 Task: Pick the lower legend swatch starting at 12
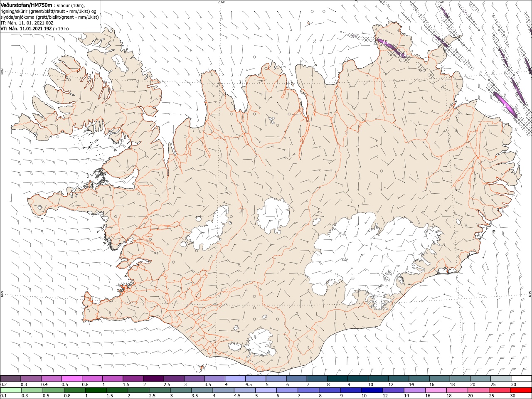[x=394, y=390]
